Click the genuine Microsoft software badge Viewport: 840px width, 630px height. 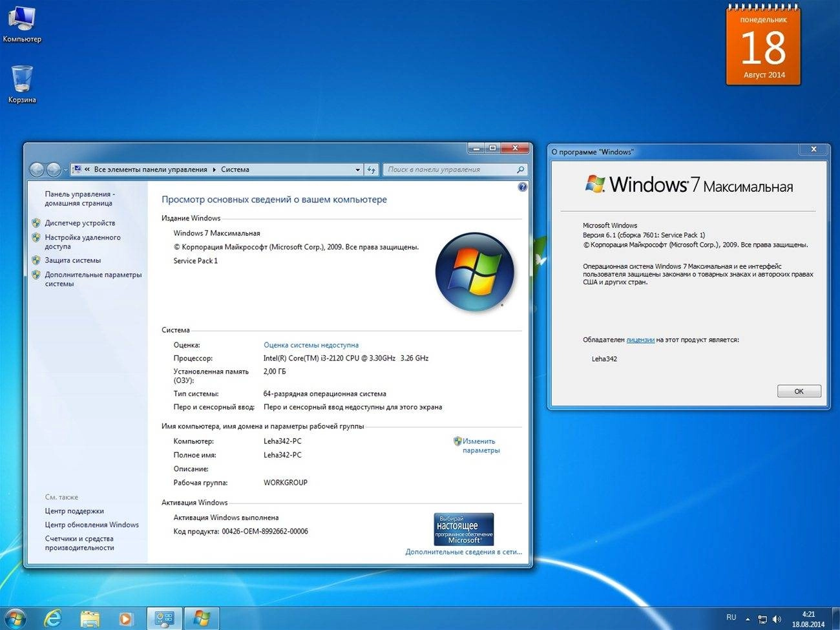point(463,529)
